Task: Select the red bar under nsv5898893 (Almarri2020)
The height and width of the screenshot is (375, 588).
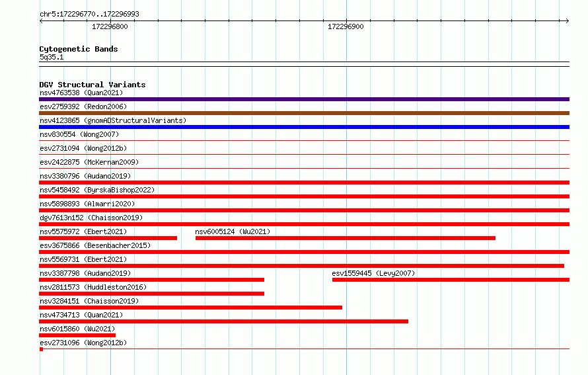Action: pyautogui.click(x=304, y=210)
